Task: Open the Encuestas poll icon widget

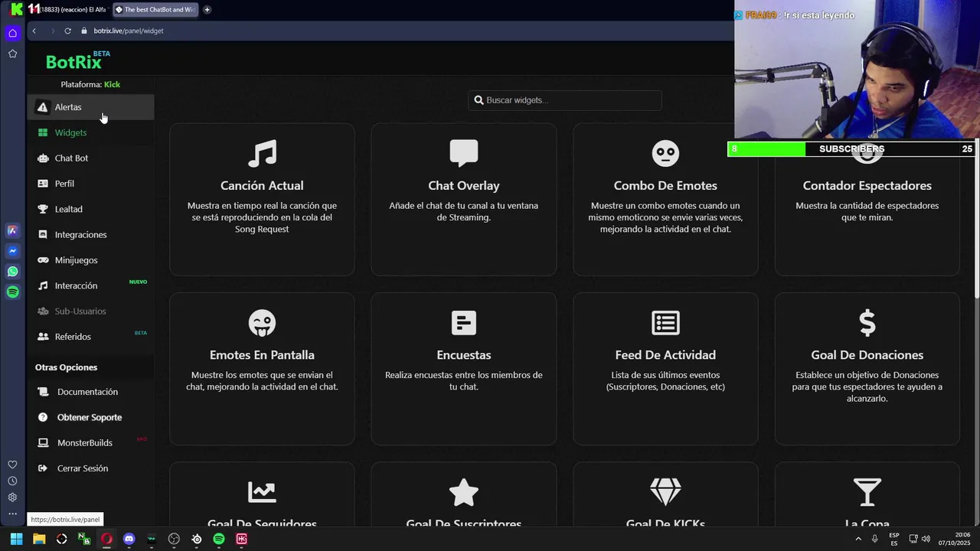Action: coord(464,369)
